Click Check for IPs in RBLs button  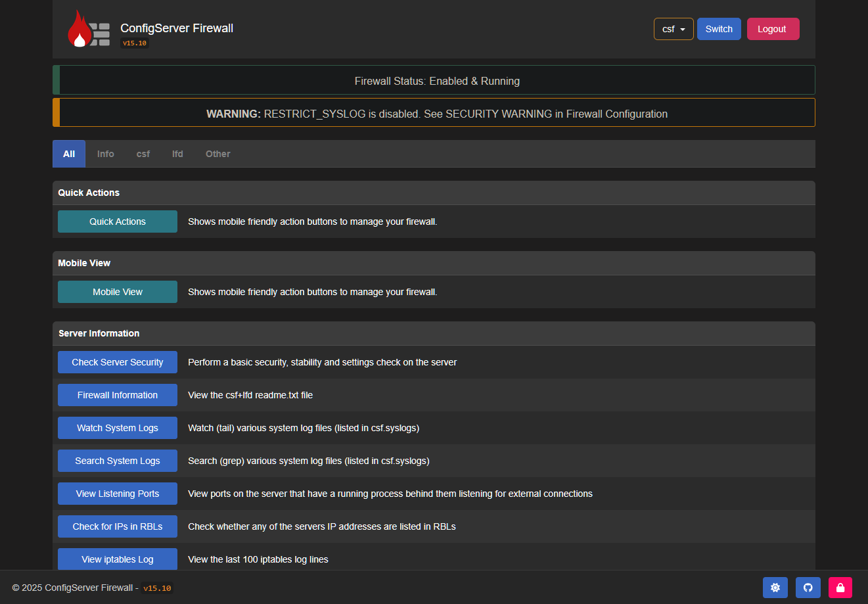tap(118, 526)
